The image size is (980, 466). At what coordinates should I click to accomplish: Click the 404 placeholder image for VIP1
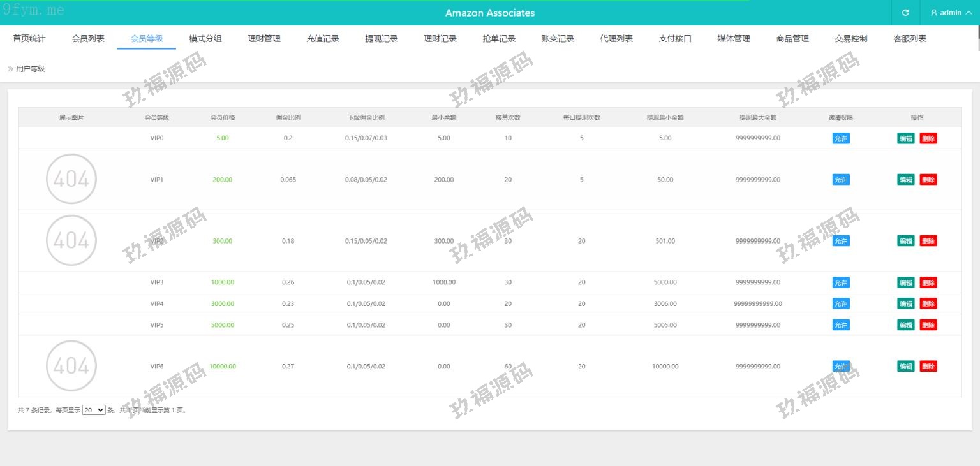(71, 180)
